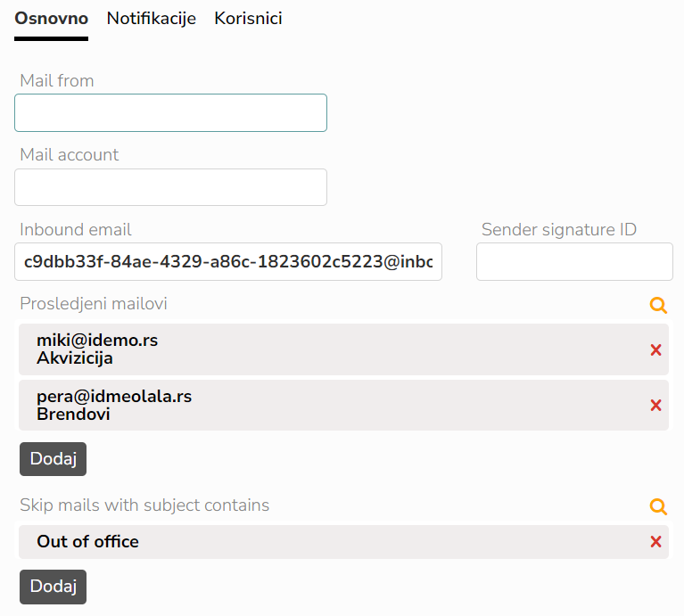Delete the Out of office skip rule
The image size is (684, 616).
click(655, 541)
